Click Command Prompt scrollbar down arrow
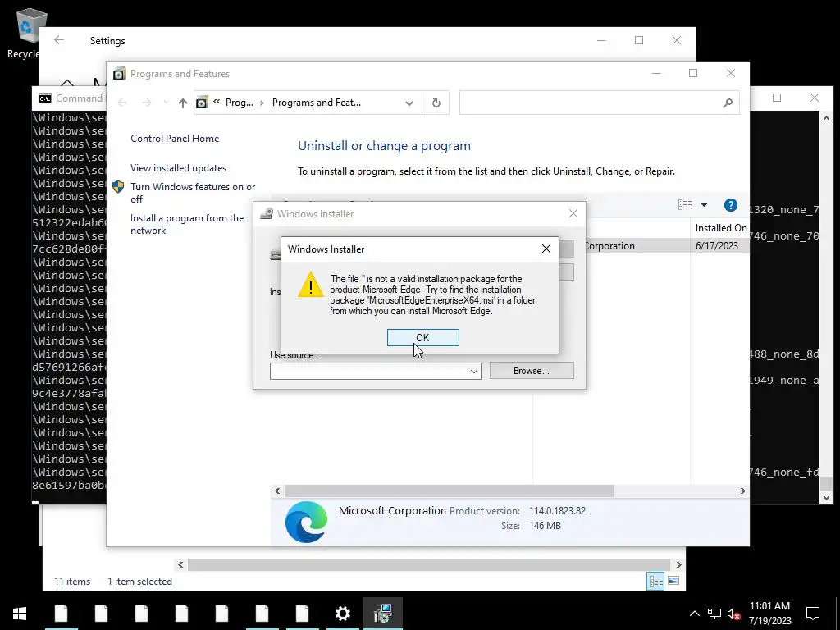840x630 pixels. [x=826, y=498]
